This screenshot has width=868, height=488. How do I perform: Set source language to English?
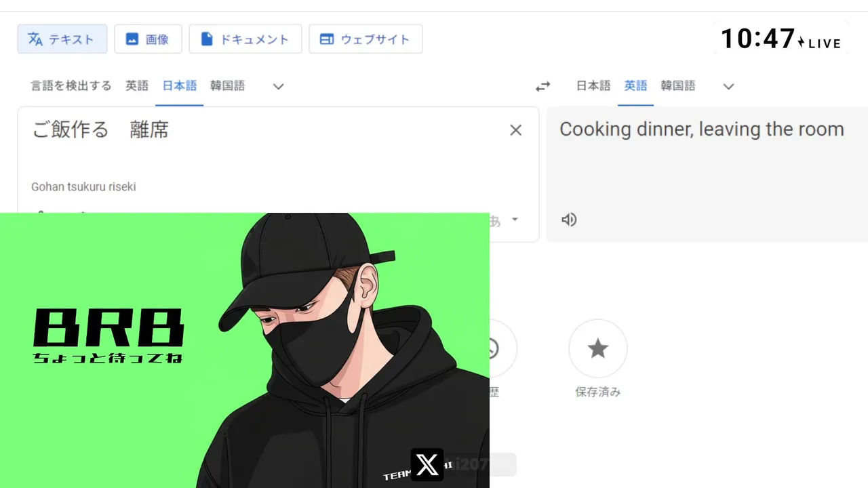[137, 86]
